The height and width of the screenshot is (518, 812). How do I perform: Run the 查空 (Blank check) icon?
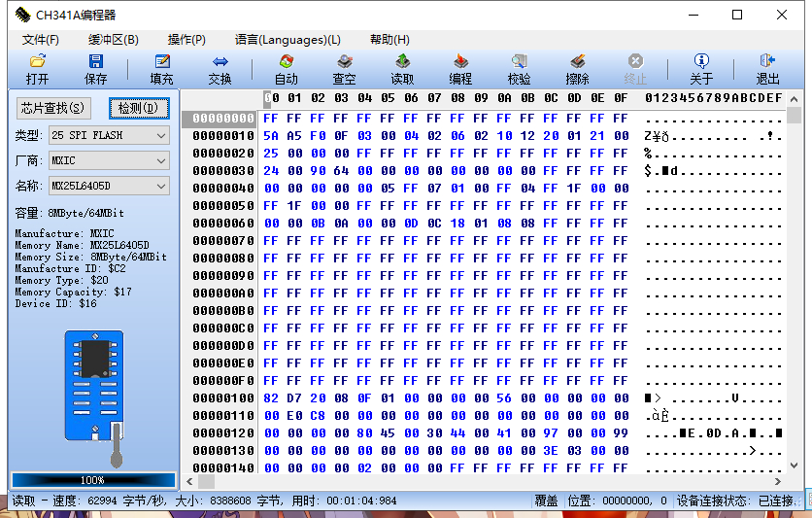point(345,61)
